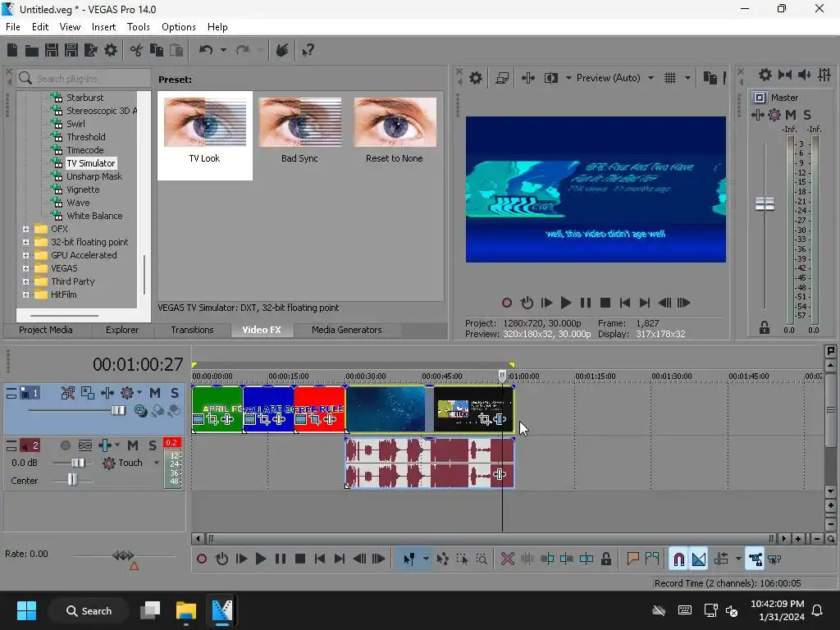
Task: Open the Tools menu
Action: 138,27
